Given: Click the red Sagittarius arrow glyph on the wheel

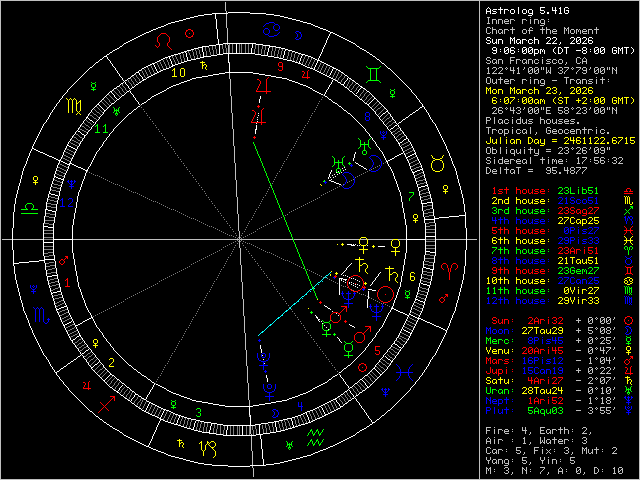Looking at the screenshot, I should point(104,406).
